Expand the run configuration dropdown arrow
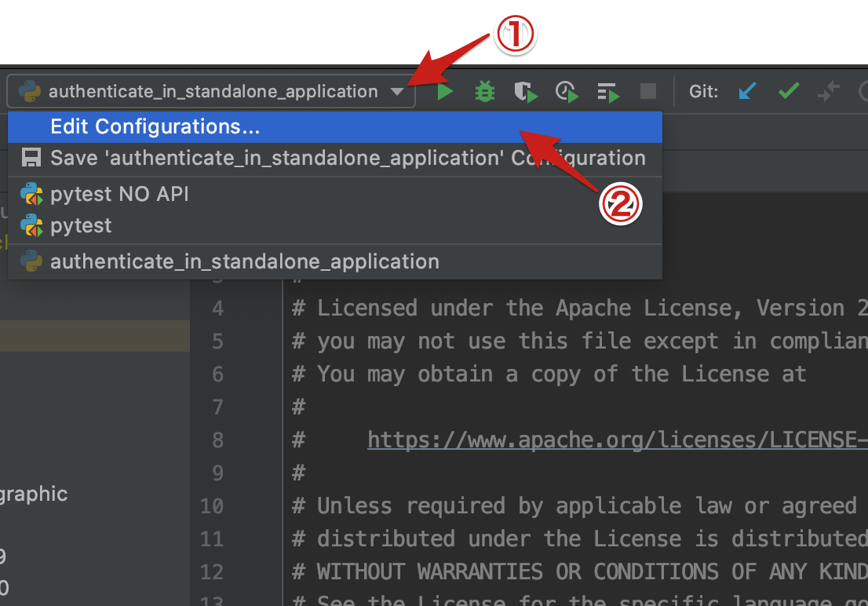Screen dimensions: 868x606 click(x=396, y=91)
